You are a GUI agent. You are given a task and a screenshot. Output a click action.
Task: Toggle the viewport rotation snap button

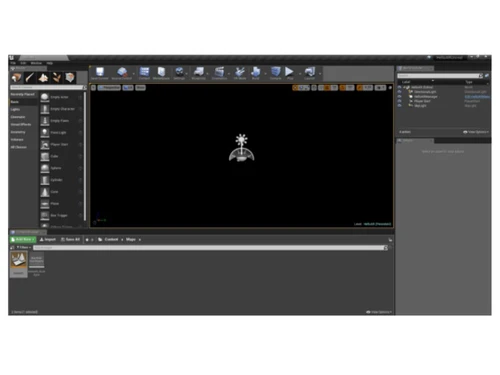[342, 88]
